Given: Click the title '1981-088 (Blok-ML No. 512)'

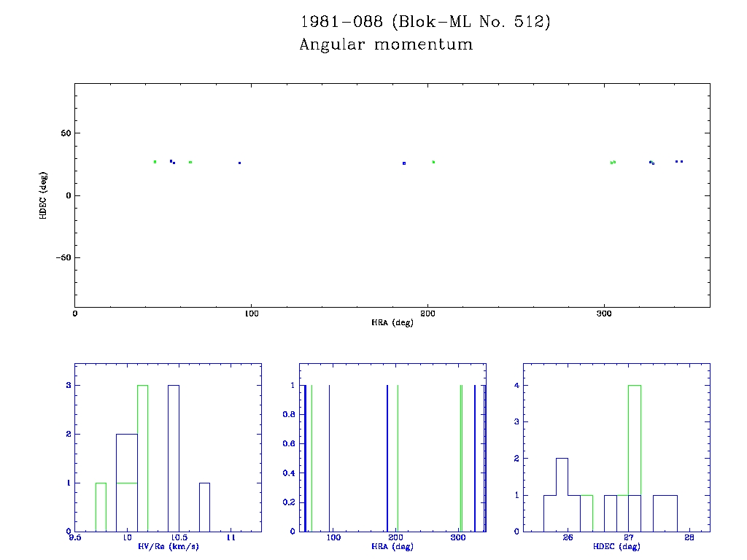Looking at the screenshot, I should (x=425, y=22).
